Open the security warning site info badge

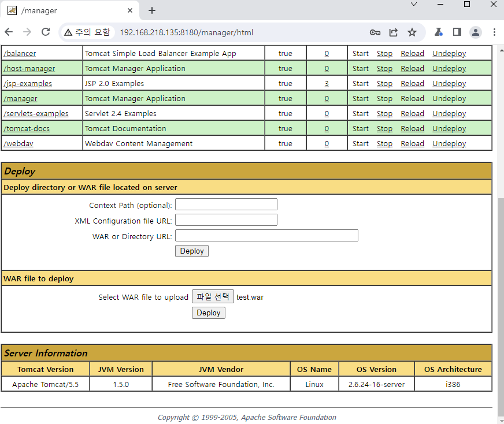(87, 32)
